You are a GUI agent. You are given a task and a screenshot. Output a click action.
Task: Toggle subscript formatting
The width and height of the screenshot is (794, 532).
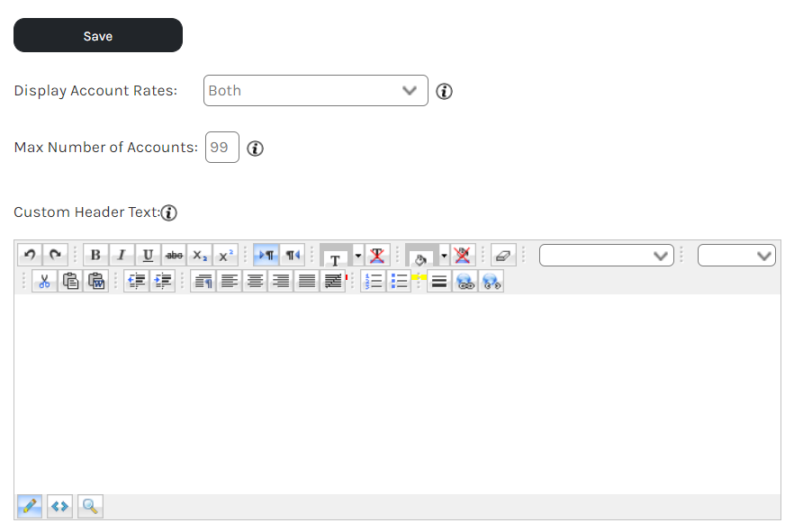[x=200, y=255]
